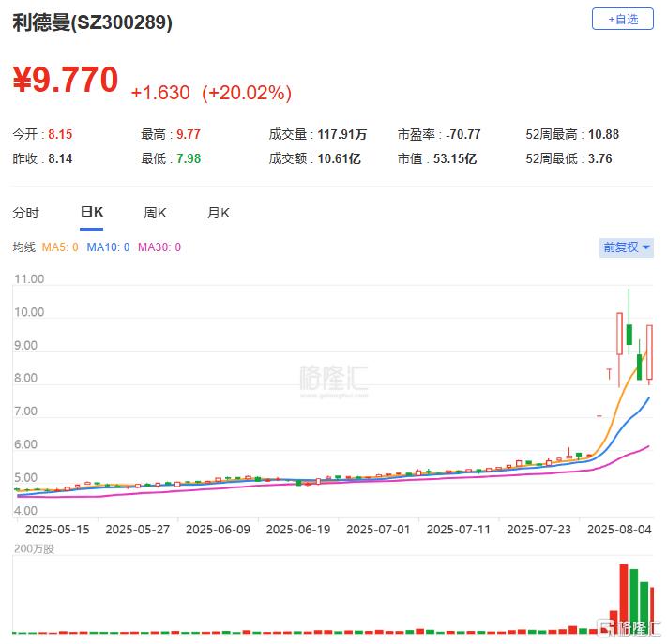Screen dimensions: 667x644
Task: Click the 今开 value 8.15
Action: tap(60, 134)
